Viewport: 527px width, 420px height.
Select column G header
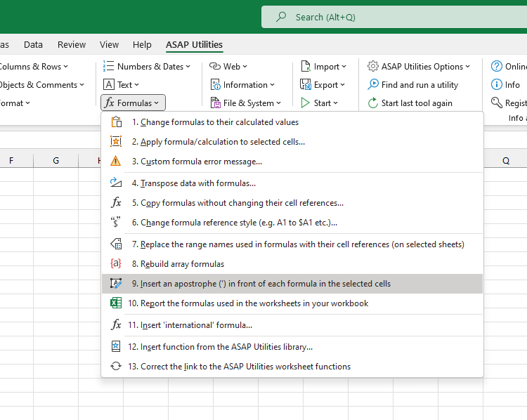point(56,160)
